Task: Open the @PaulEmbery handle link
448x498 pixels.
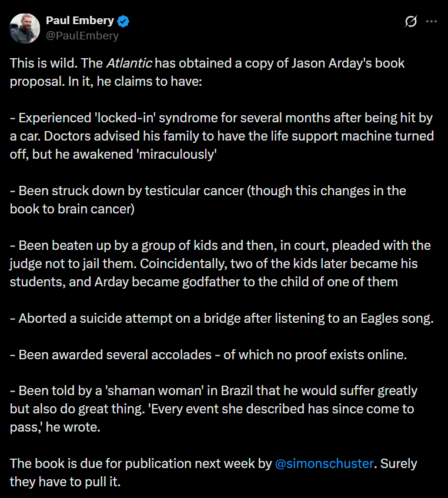Action: [x=82, y=35]
